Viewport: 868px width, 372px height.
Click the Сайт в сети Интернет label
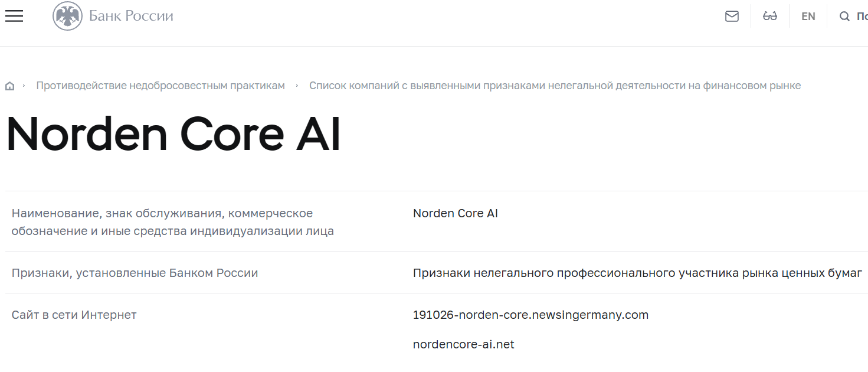74,315
